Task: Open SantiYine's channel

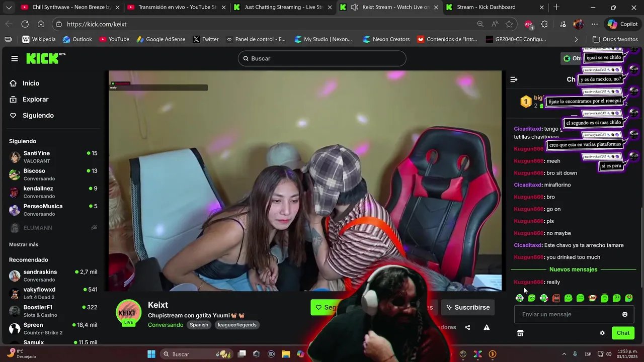Action: coord(53,157)
